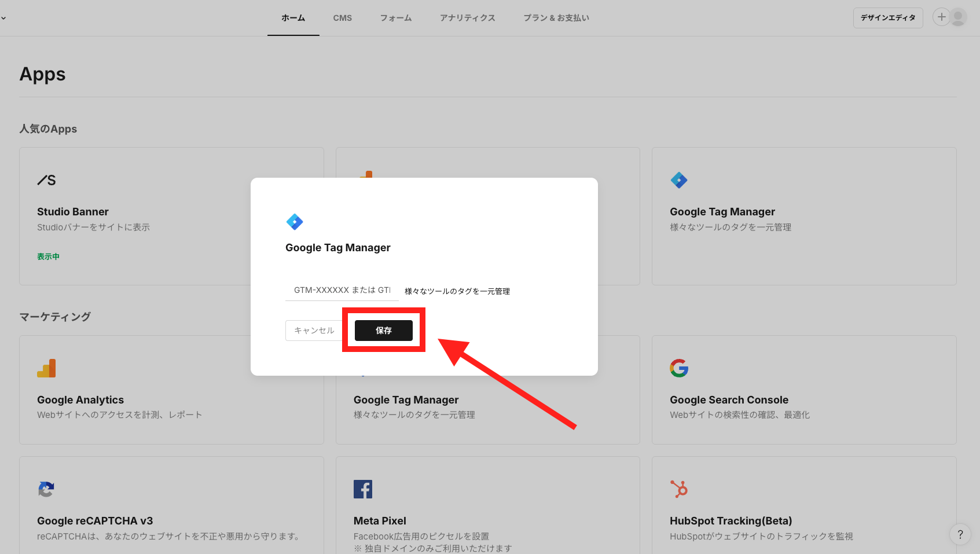Select the Meta Pixel Facebook icon
The height and width of the screenshot is (554, 980).
pyautogui.click(x=363, y=489)
